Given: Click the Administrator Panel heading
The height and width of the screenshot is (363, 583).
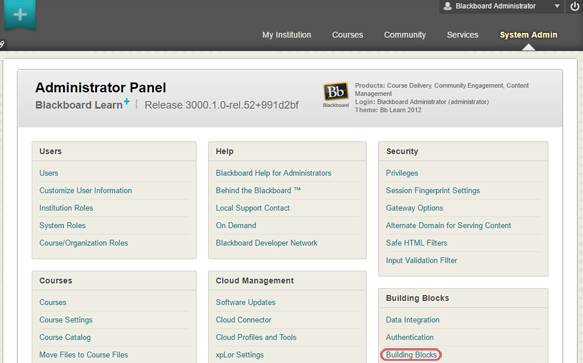Looking at the screenshot, I should coord(101,88).
